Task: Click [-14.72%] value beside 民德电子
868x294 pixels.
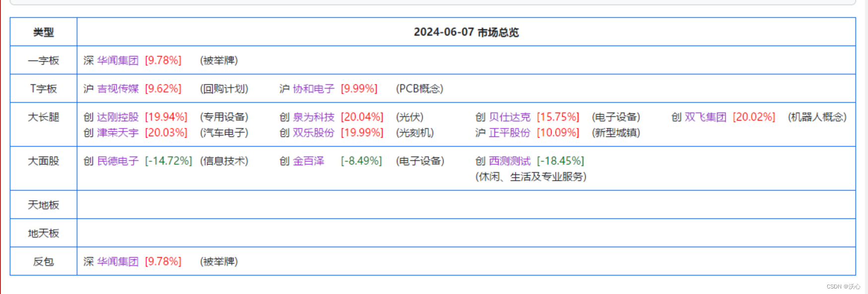Action: point(168,161)
